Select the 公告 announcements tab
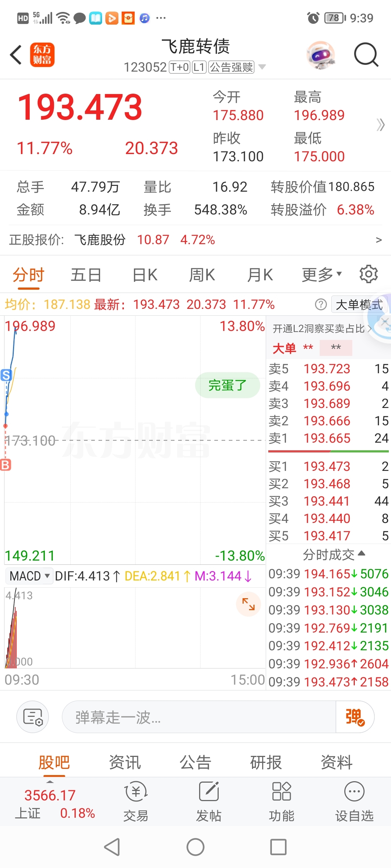This screenshot has width=391, height=868. (195, 762)
